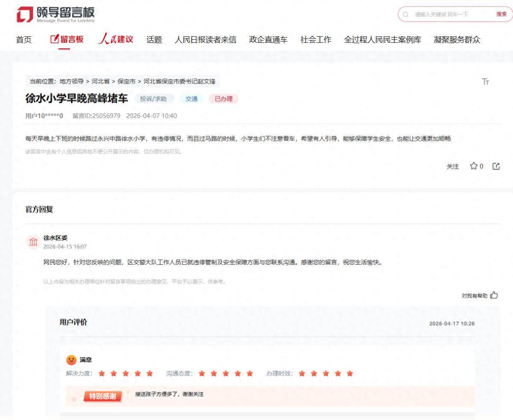This screenshot has width=513, height=420.
Task: Click the 对我有帮助 text
Action: [474, 296]
